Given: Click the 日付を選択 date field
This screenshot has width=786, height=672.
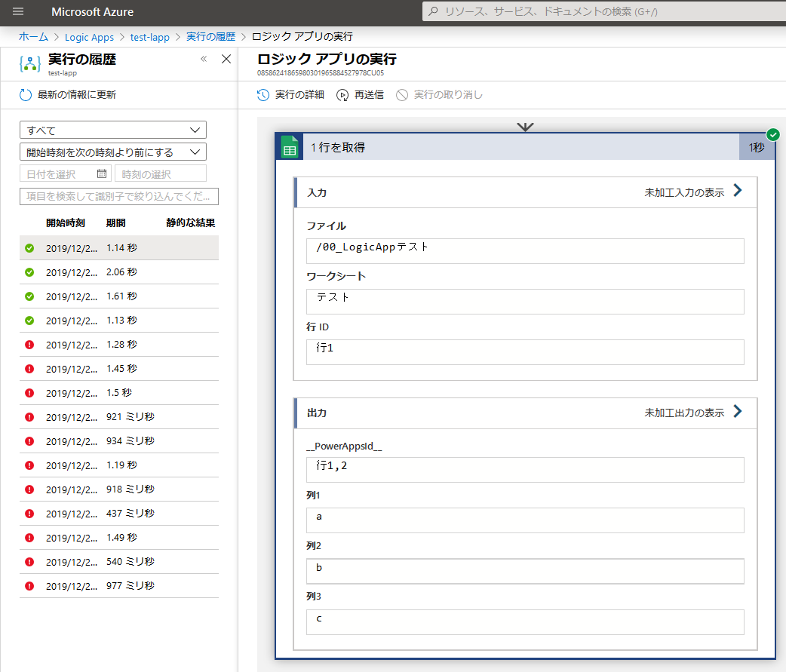Looking at the screenshot, I should click(x=66, y=174).
